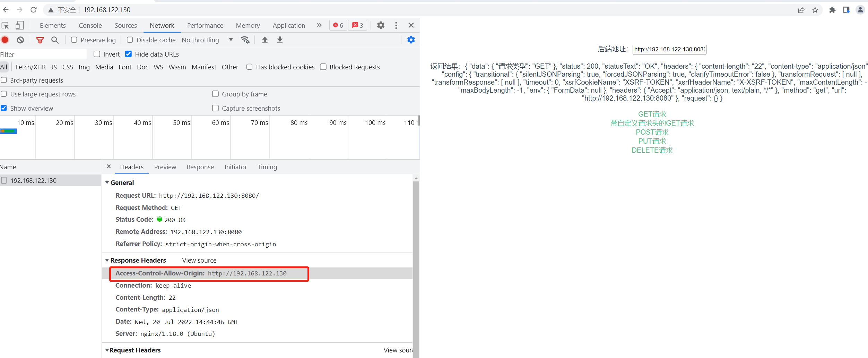The width and height of the screenshot is (868, 358).
Task: Click View source next to Response Headers
Action: (x=199, y=260)
